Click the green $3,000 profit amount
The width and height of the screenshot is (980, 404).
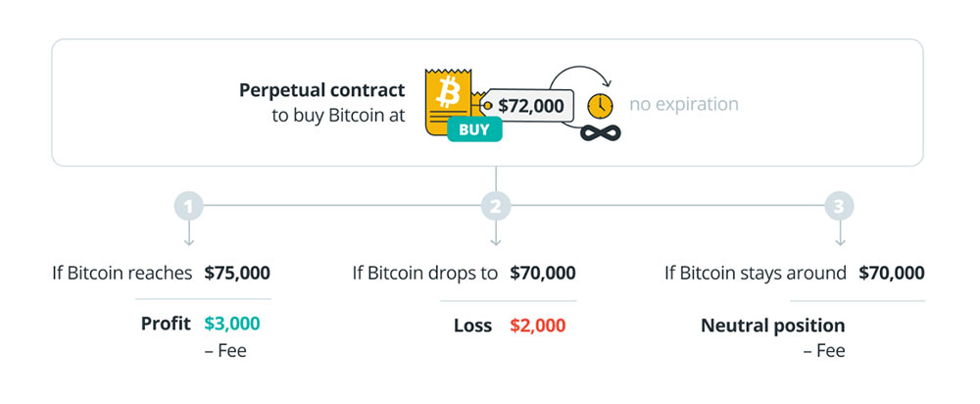pyautogui.click(x=232, y=324)
